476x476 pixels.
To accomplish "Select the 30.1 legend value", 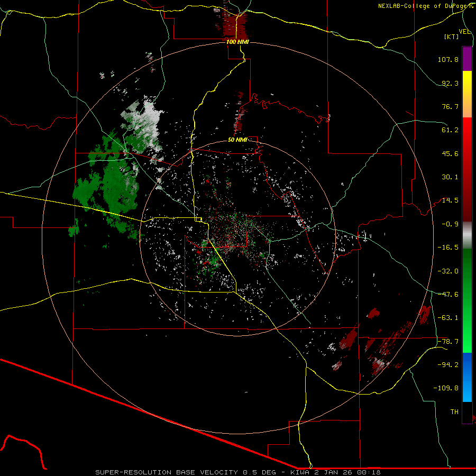I will pyautogui.click(x=450, y=177).
